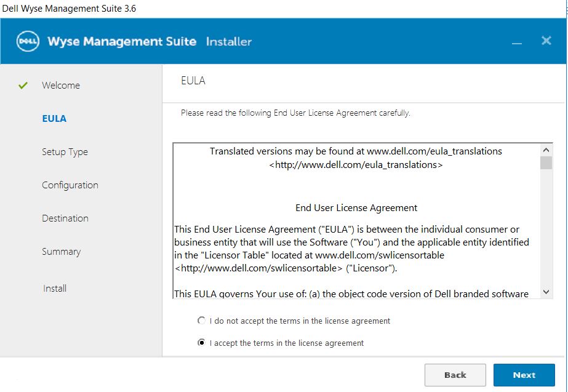Go to the Welcome step in sidebar

[x=60, y=86]
